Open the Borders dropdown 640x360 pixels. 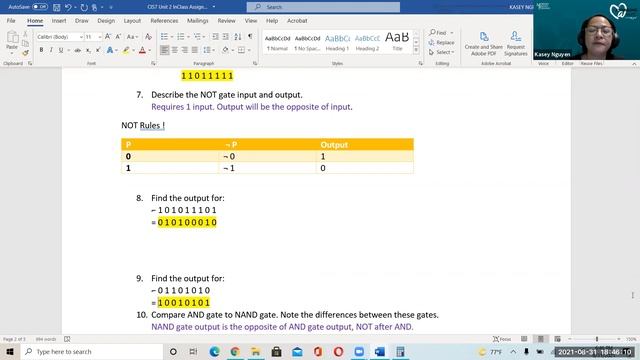tap(249, 50)
